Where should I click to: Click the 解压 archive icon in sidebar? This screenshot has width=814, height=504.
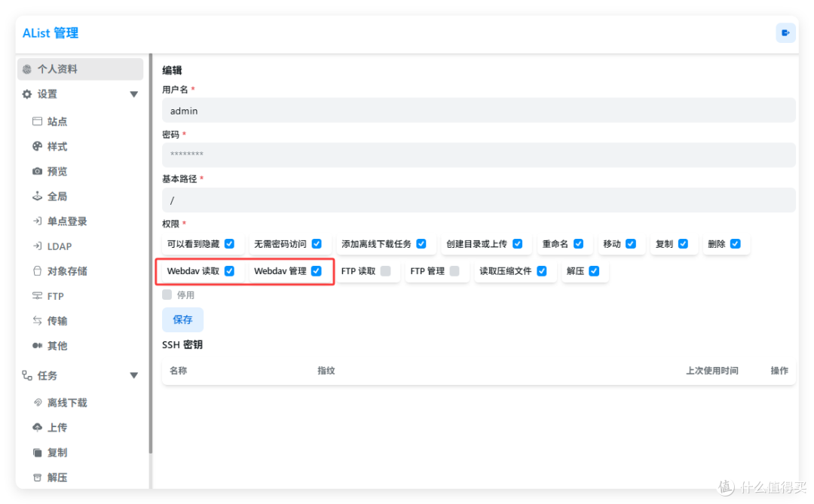(x=37, y=478)
